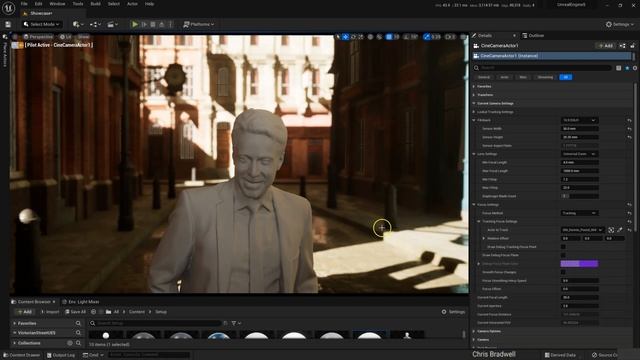Click the Min Focal Length value field
Image resolution: width=640 pixels, height=360 pixels.
[x=580, y=162]
